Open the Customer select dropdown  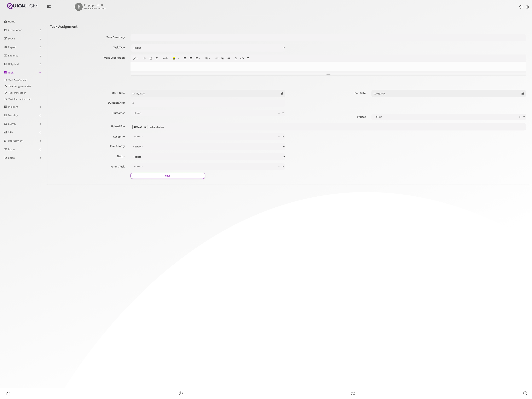tap(208, 113)
